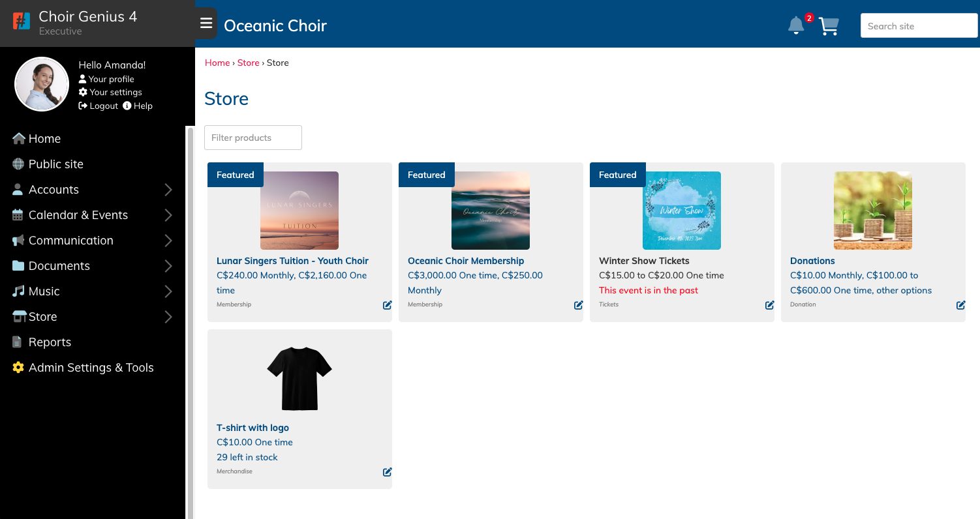The width and height of the screenshot is (980, 519).
Task: Toggle the hamburger sidebar menu button
Action: click(x=206, y=23)
